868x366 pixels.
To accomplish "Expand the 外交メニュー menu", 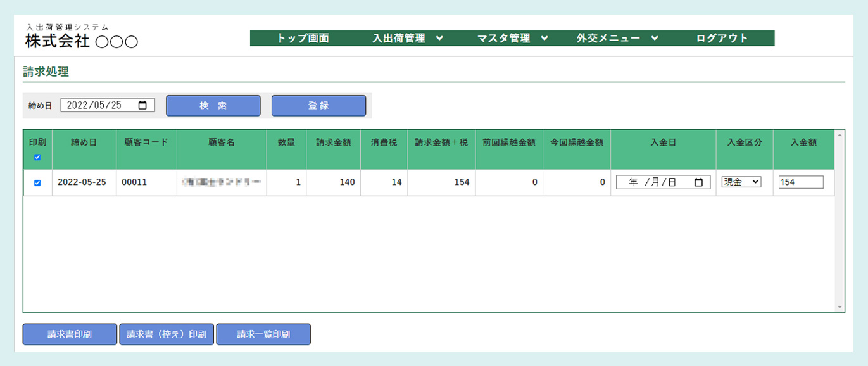I will (x=617, y=38).
